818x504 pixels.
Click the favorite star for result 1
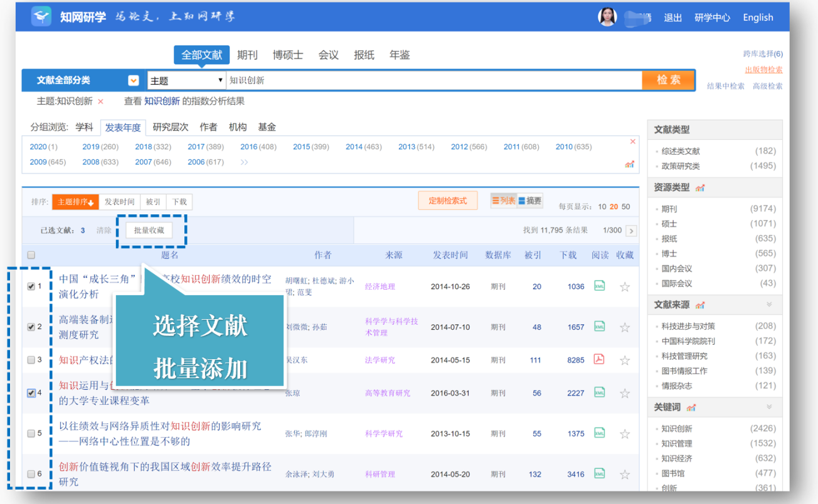click(x=625, y=287)
